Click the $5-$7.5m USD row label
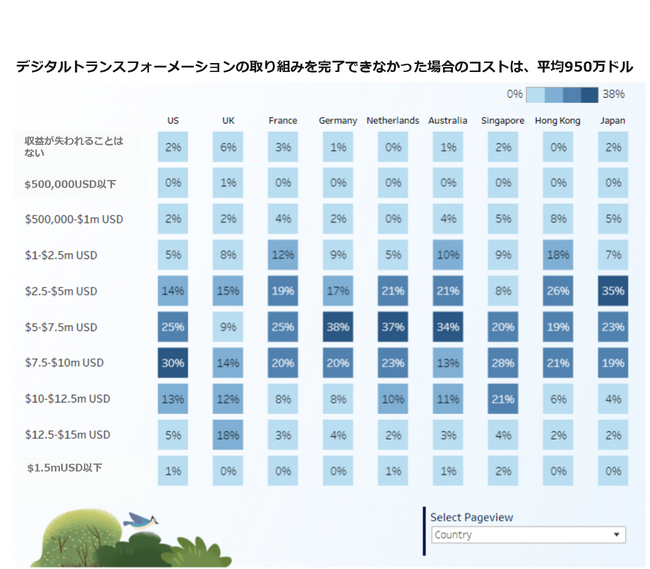Viewport: 650px width, 569px height. (61, 327)
